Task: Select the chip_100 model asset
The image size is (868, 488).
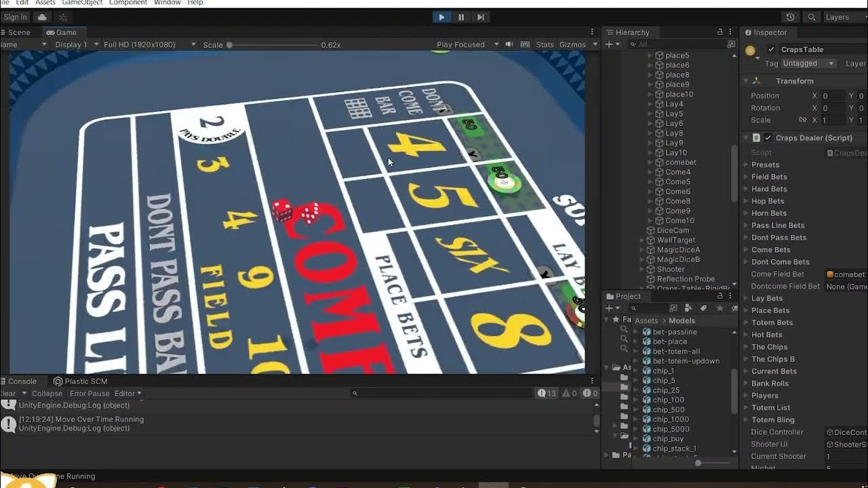Action: coord(667,400)
